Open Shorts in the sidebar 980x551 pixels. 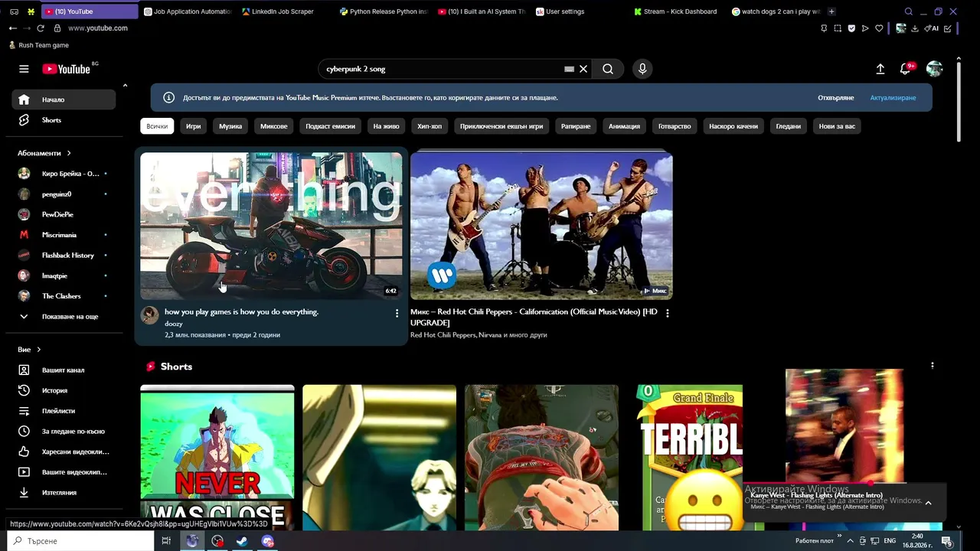click(64, 120)
